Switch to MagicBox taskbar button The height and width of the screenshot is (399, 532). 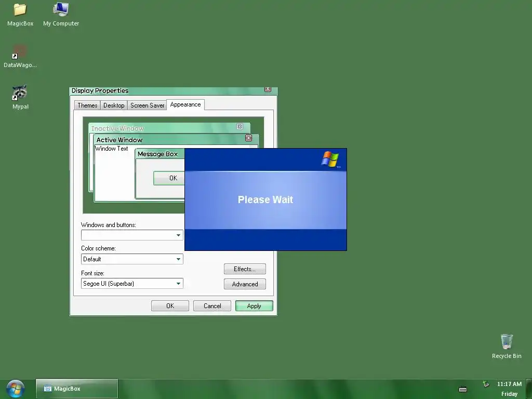[x=77, y=389]
